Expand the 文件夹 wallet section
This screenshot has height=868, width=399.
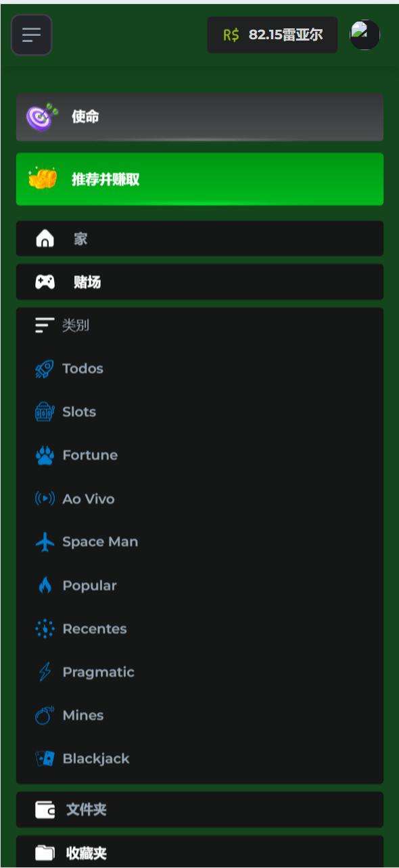point(199,810)
